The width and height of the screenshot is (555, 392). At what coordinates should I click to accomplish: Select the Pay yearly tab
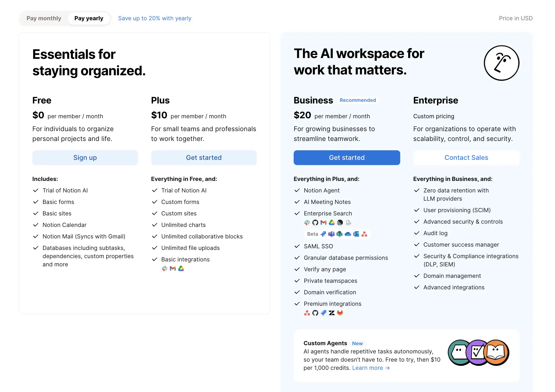(89, 18)
